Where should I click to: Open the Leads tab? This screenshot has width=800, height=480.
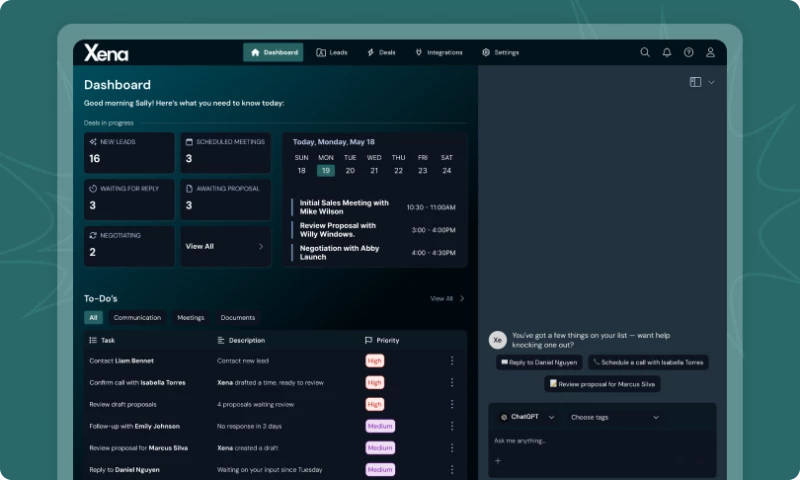pos(332,52)
